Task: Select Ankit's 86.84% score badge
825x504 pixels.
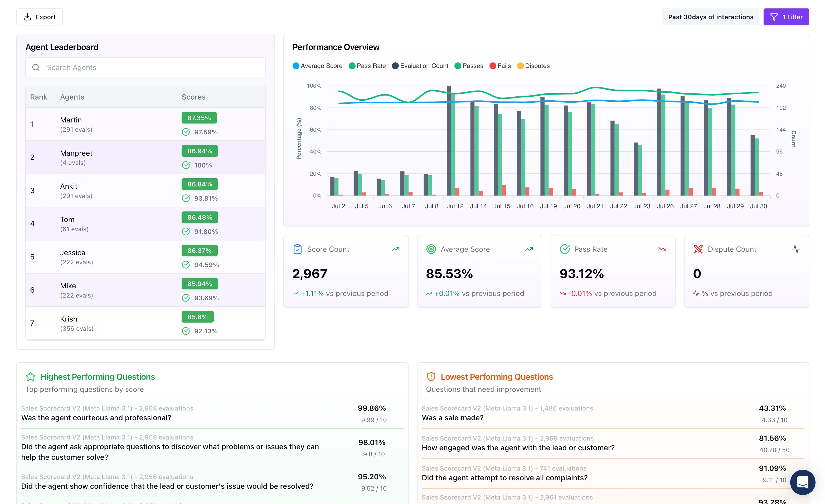Action: 200,184
